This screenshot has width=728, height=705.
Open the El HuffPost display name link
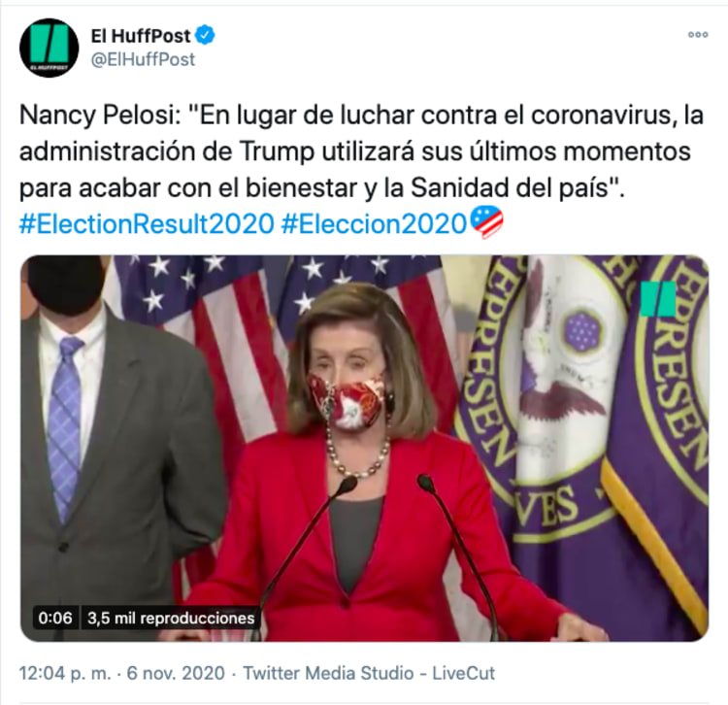[140, 36]
